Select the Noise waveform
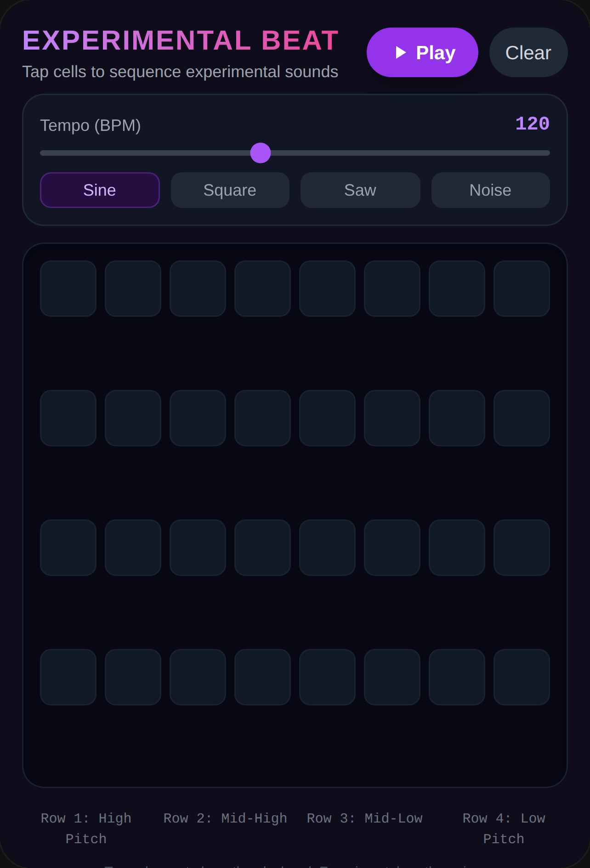Screen dimensions: 590x868 491,190
